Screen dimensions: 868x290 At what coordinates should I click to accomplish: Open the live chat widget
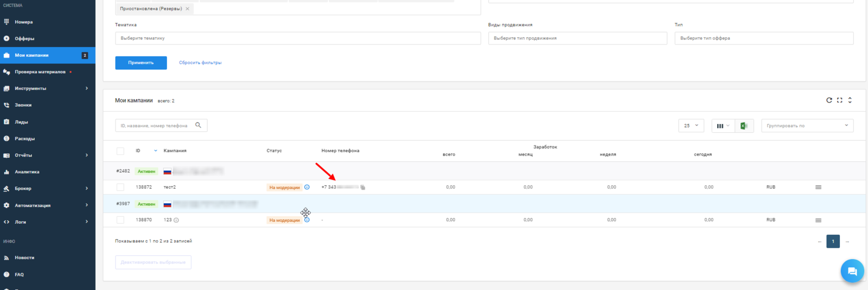852,271
